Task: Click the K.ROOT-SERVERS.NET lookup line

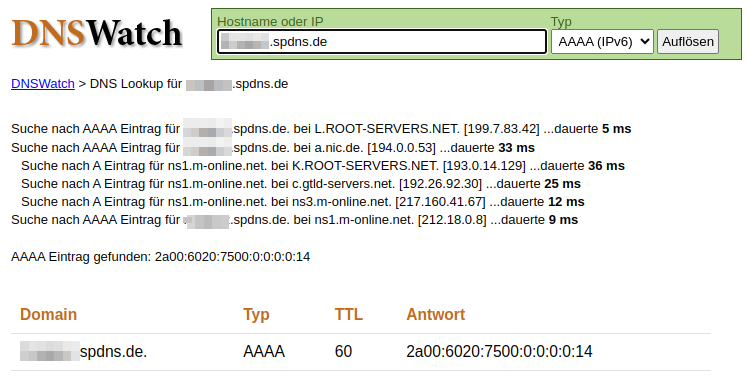Action: [323, 166]
